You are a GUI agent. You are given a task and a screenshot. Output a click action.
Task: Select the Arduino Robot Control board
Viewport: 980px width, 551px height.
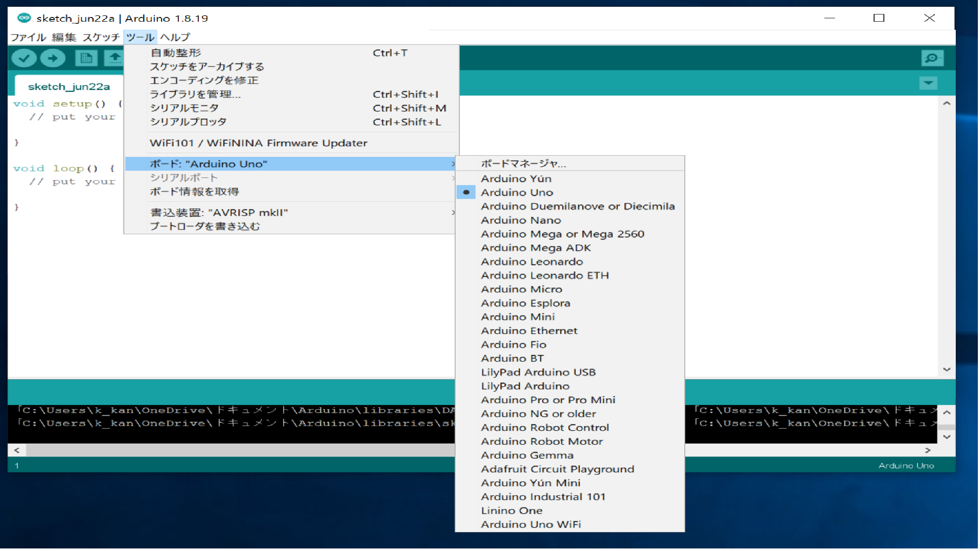tap(570, 428)
